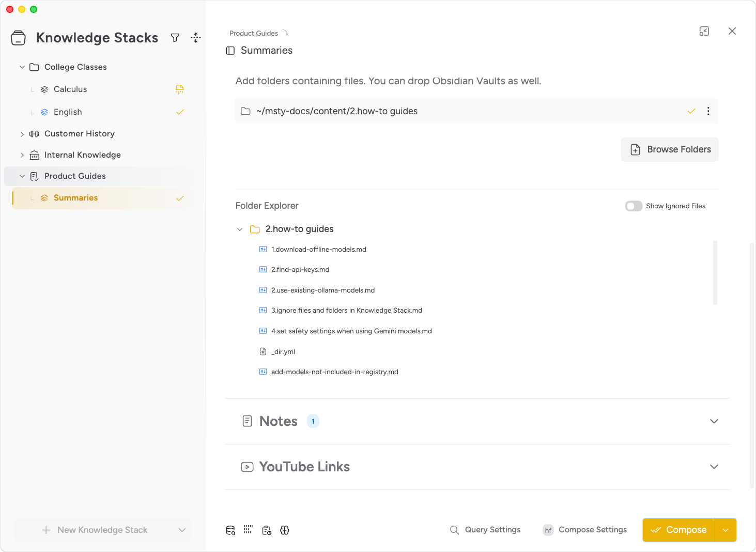Collapse the College Classes folder
This screenshot has width=756, height=552.
(22, 67)
